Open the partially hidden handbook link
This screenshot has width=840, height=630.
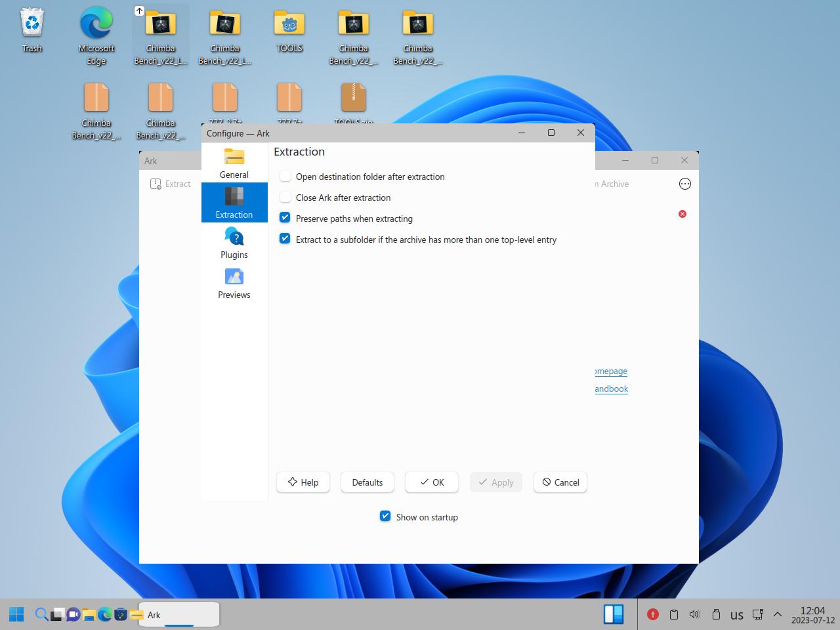click(611, 389)
